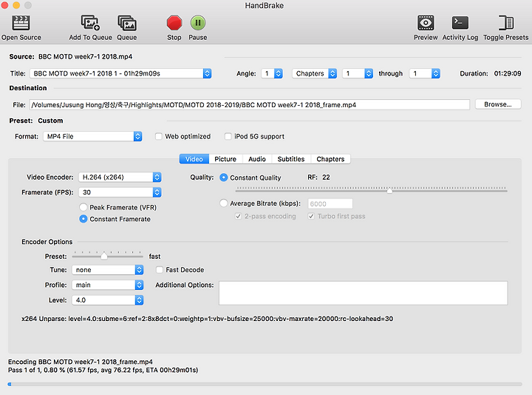Open the Profile dropdown set to main
Image resolution: width=532 pixels, height=395 pixels.
(108, 285)
